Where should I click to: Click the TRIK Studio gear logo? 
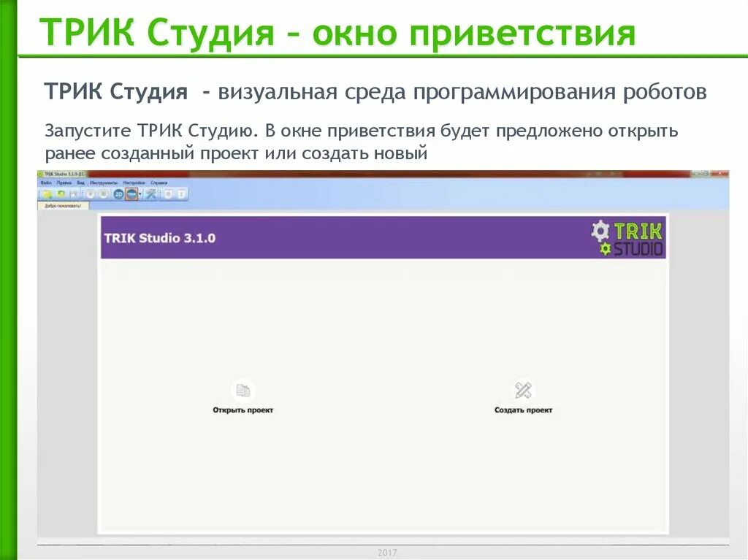(x=627, y=238)
